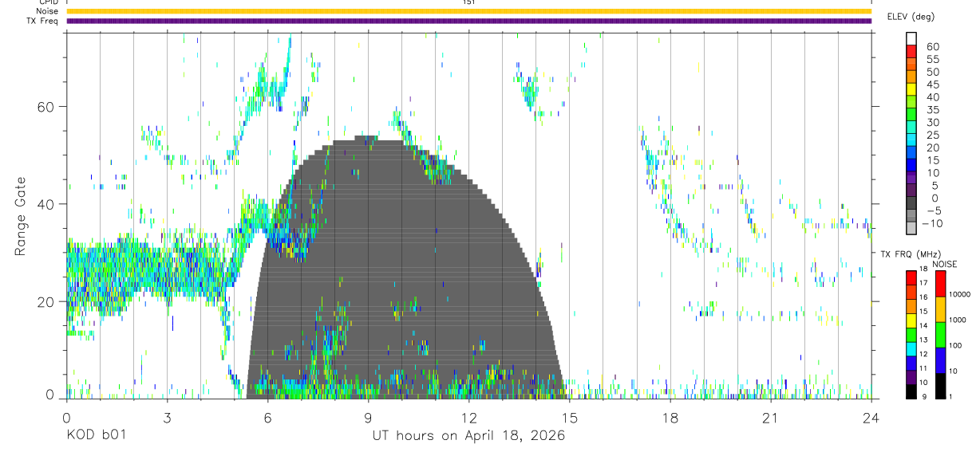Viewport: 980px width, 452px height.
Task: Select the purple TX FRQ swatch between 10 and 11
Action: (x=911, y=375)
